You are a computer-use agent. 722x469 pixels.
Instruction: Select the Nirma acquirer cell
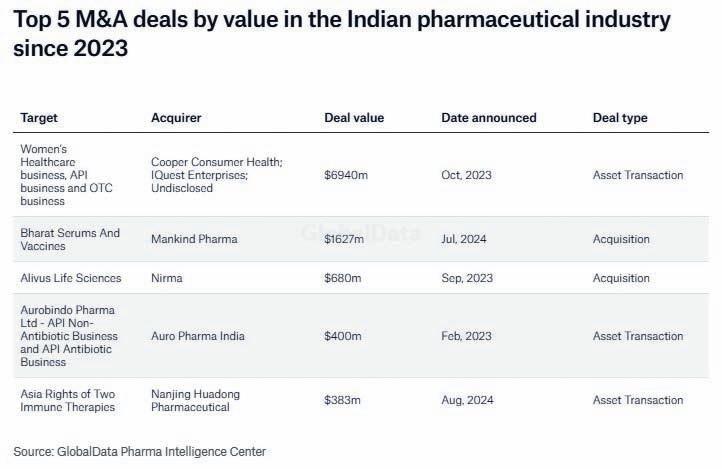(x=167, y=278)
